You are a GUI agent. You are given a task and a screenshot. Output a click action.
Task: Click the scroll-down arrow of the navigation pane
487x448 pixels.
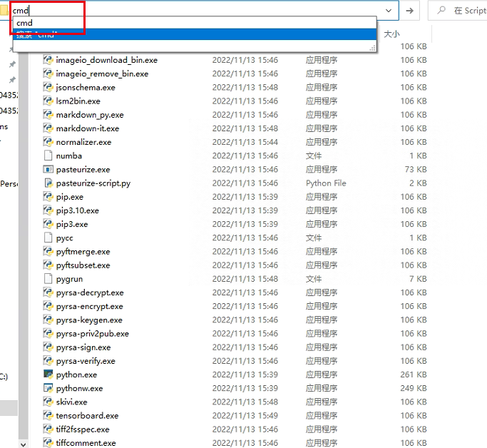point(24,444)
